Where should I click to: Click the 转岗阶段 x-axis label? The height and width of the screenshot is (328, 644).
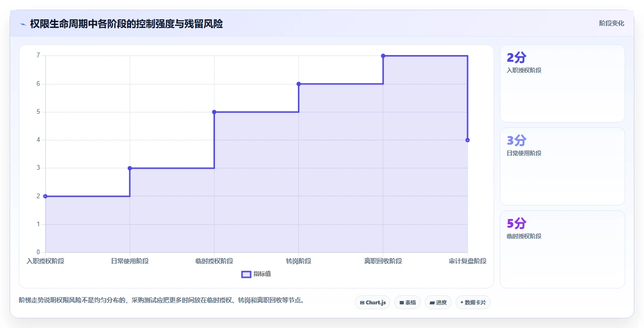click(x=298, y=261)
